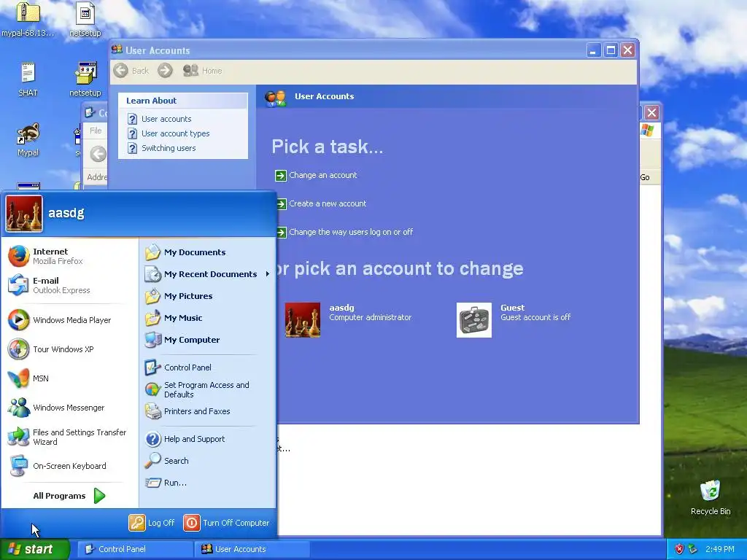Click red security shield tray icon
Screen dimensions: 747x560
click(x=679, y=549)
